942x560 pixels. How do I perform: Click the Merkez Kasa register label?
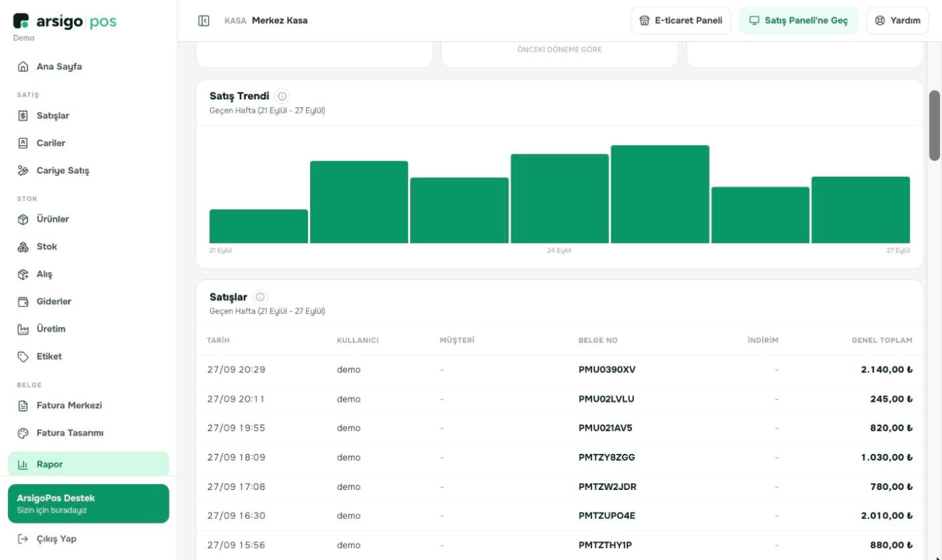[x=280, y=21]
